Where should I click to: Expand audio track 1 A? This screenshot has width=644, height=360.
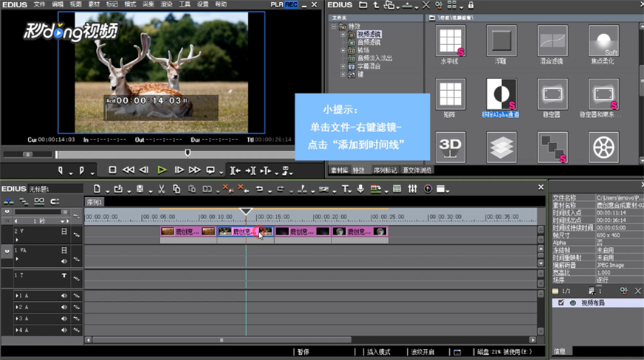point(17,296)
